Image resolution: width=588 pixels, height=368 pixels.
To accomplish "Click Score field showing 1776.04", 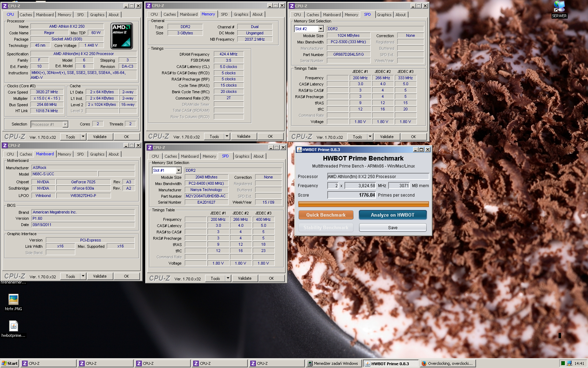I will tap(351, 195).
